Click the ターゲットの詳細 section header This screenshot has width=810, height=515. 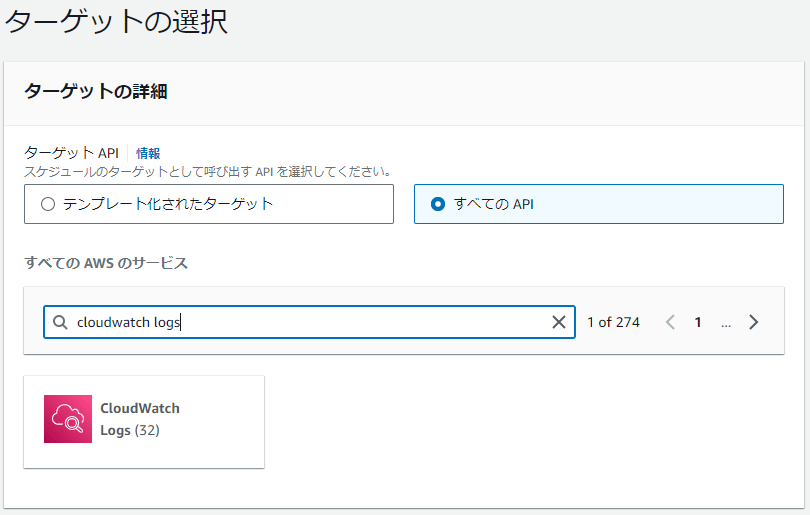click(96, 91)
